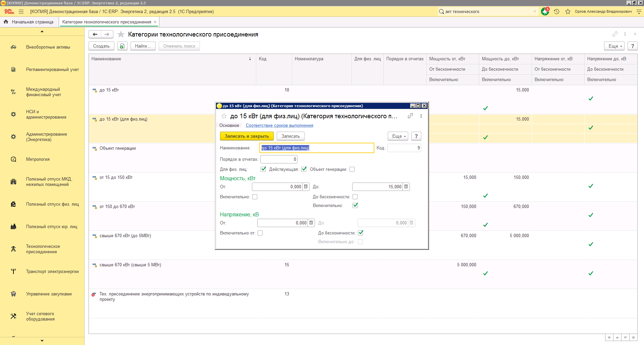
Task: Sort by Наименование column arrow
Action: click(x=250, y=59)
